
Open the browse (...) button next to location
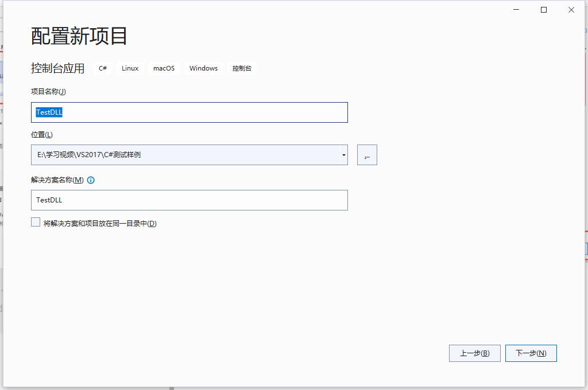367,154
